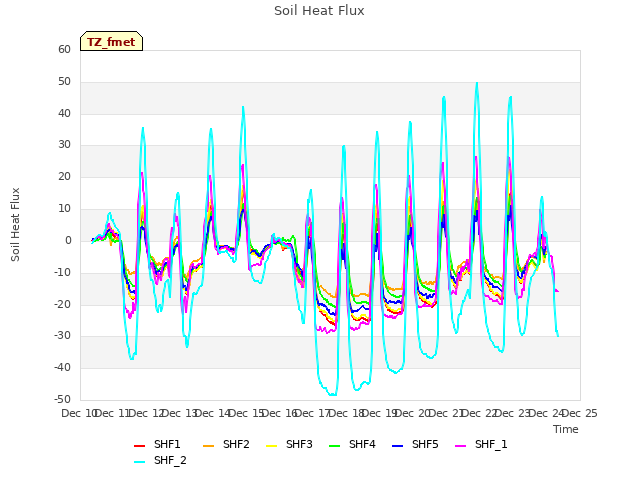This screenshot has height=480, width=640.
Task: Click the Time x-axis label
Action: (x=566, y=429)
